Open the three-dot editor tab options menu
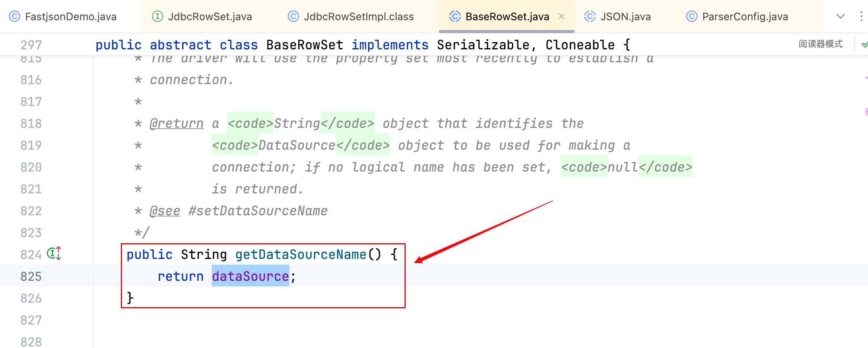Viewport: 868px width, 348px height. 861,16
